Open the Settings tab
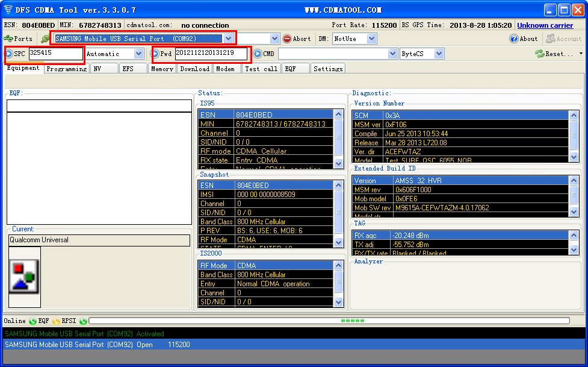This screenshot has height=367, width=588. pyautogui.click(x=328, y=69)
